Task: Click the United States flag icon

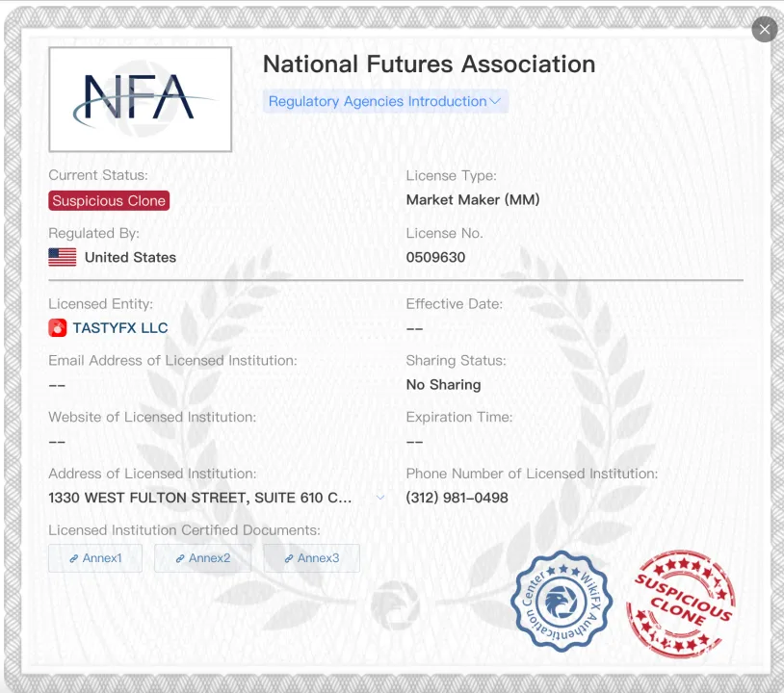Action: [x=63, y=257]
